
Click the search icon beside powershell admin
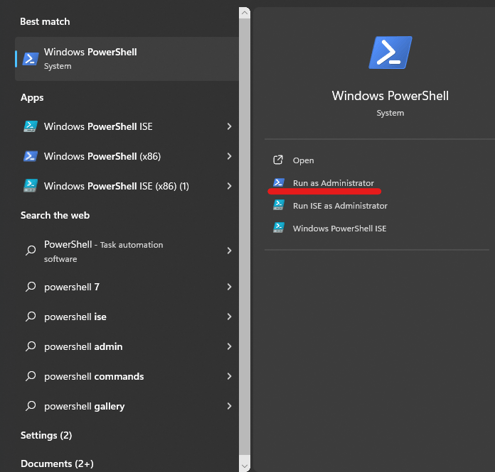pos(31,346)
